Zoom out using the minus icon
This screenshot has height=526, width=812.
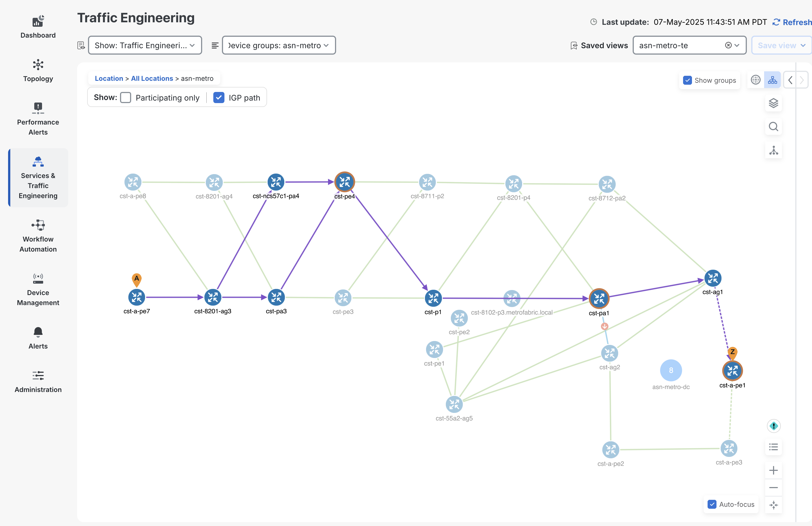[773, 488]
